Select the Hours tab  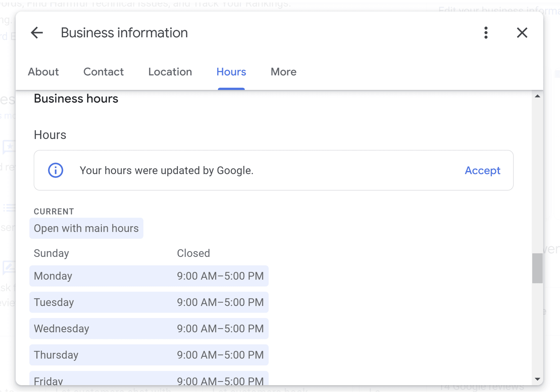[x=231, y=72]
